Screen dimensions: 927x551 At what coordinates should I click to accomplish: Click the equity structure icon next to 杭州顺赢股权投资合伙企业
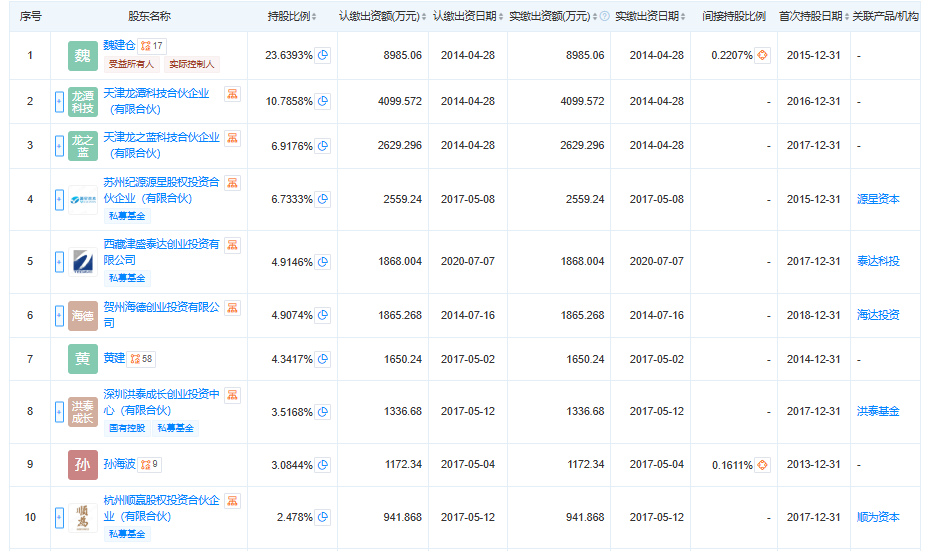(x=232, y=501)
